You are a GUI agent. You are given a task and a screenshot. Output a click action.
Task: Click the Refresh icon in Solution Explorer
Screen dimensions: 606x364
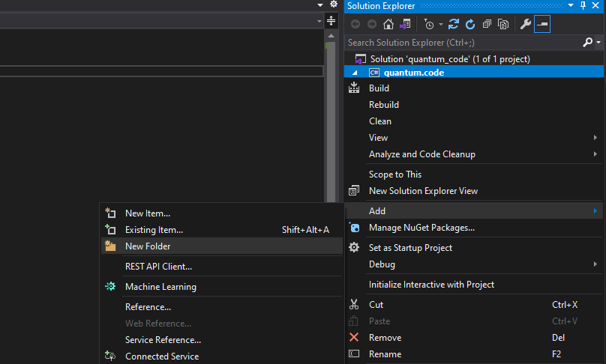point(470,24)
